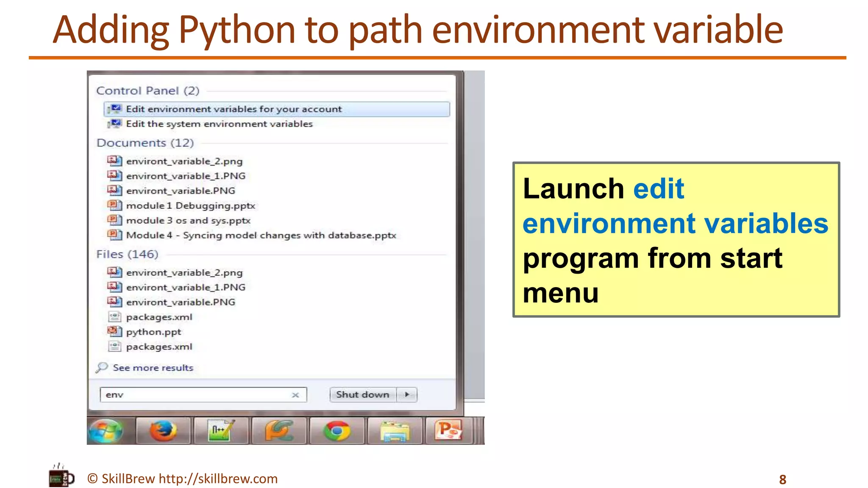Select Edit the system environment variables
The height and width of the screenshot is (488, 868).
[x=219, y=124]
